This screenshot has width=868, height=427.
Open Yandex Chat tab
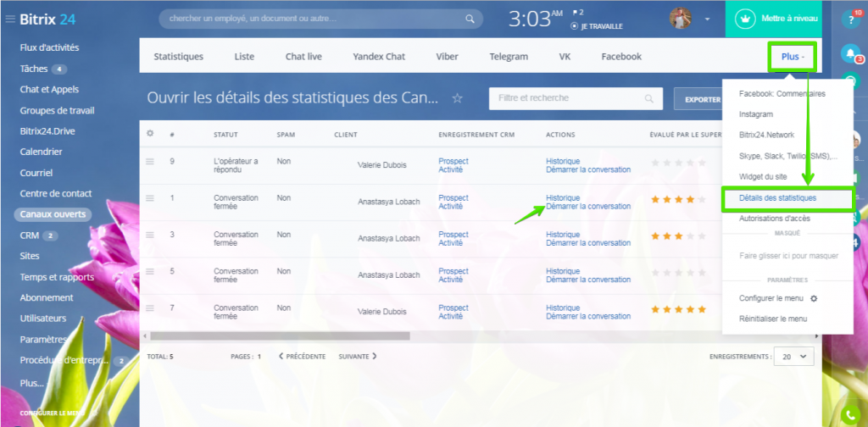tap(379, 57)
